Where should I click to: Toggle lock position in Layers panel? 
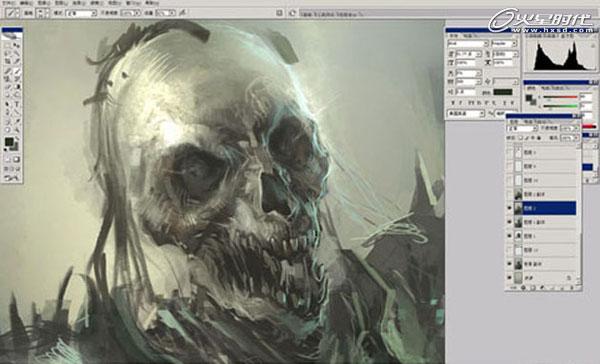coord(532,138)
